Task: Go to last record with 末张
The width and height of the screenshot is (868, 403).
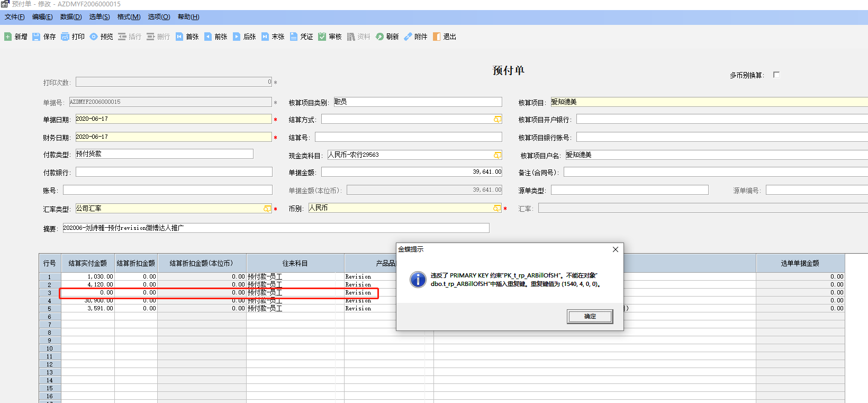Action: [273, 37]
